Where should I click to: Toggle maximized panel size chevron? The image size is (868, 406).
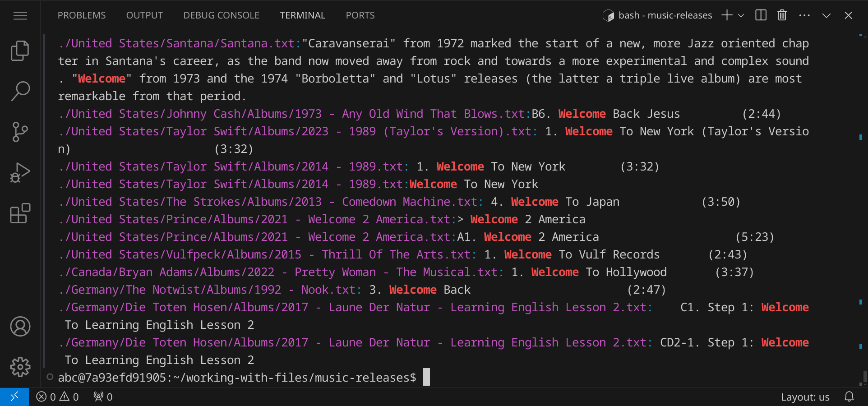(x=826, y=15)
